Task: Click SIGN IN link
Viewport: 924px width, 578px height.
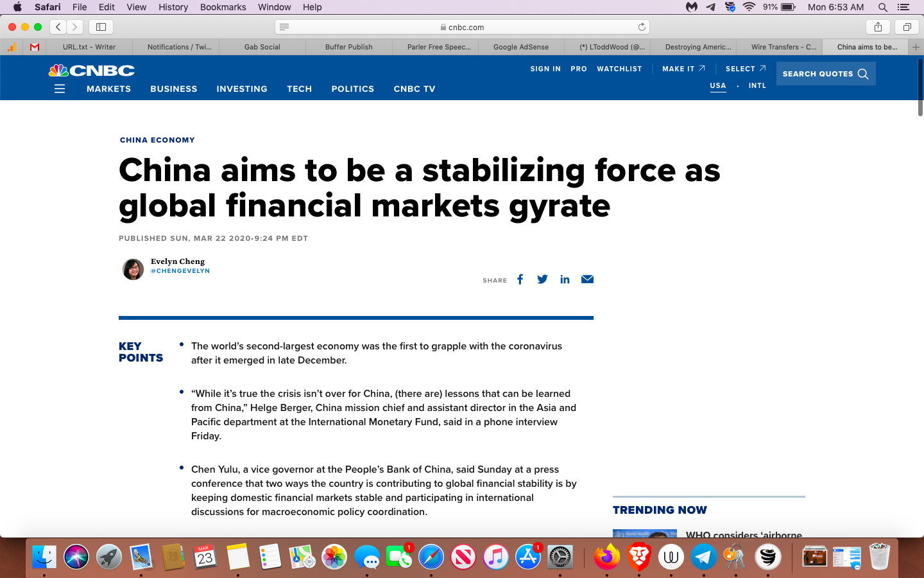Action: point(545,69)
